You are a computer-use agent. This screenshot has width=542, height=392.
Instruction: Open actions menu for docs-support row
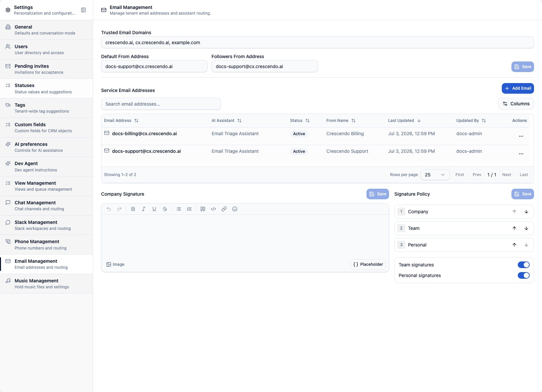tap(521, 154)
